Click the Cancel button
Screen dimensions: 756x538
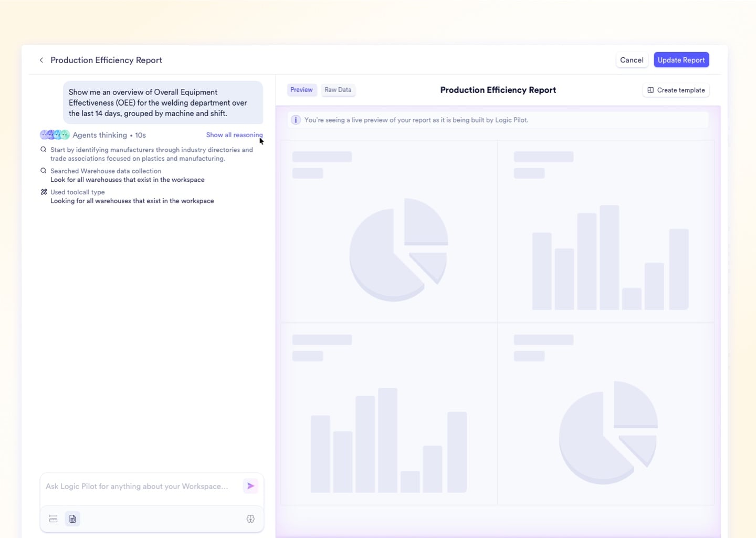[632, 60]
